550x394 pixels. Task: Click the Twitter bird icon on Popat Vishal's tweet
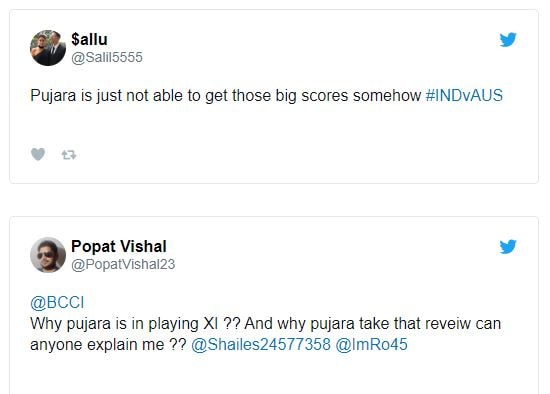(508, 246)
